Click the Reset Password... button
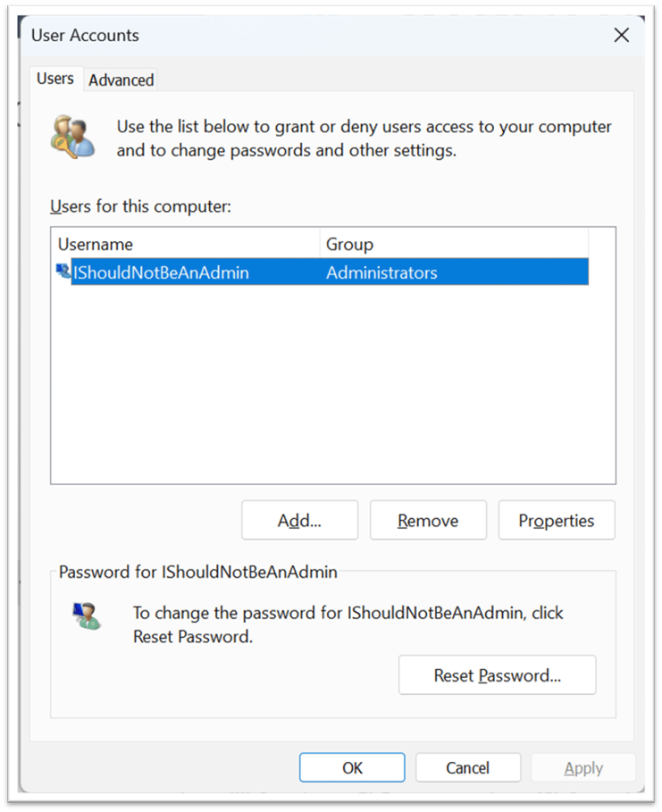Image resolution: width=662 pixels, height=812 pixels. (x=498, y=674)
